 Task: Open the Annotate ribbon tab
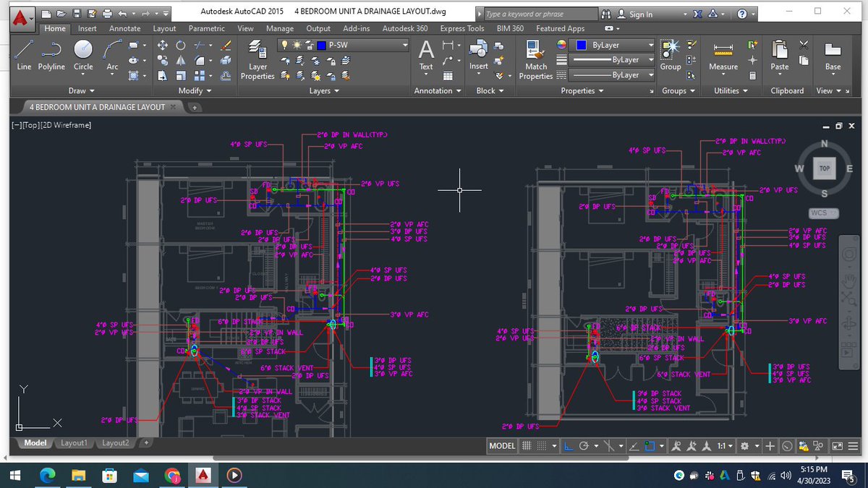pyautogui.click(x=125, y=29)
